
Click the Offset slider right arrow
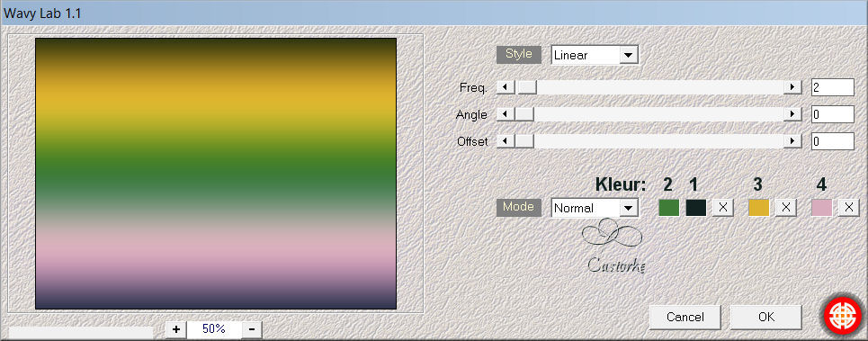792,141
